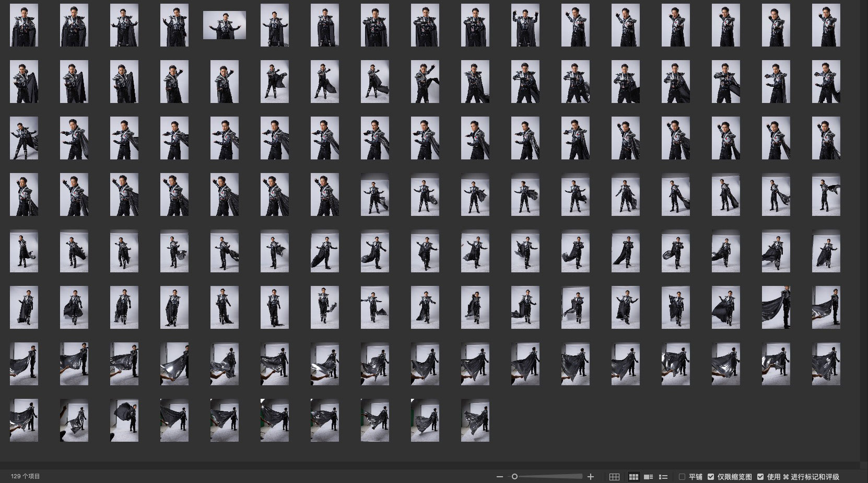Toggle 使用 ⌘ 进行标记和评级 checkbox
868x483 pixels.
[760, 477]
